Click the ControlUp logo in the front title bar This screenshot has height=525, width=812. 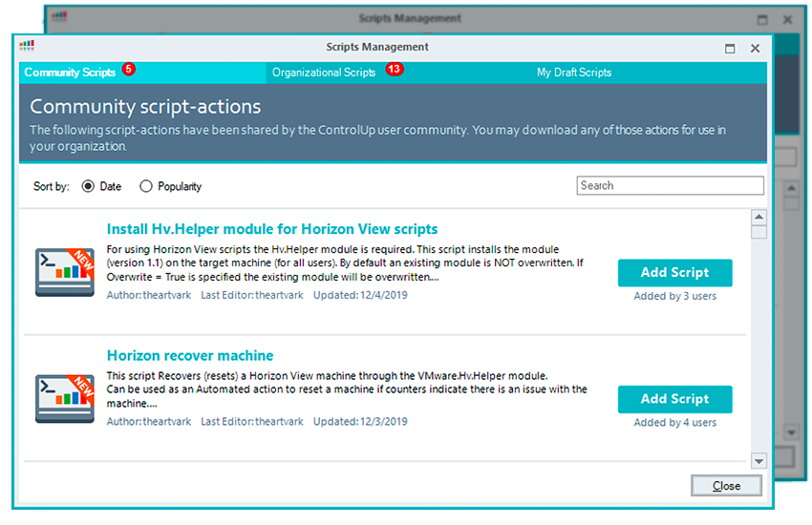pos(27,46)
